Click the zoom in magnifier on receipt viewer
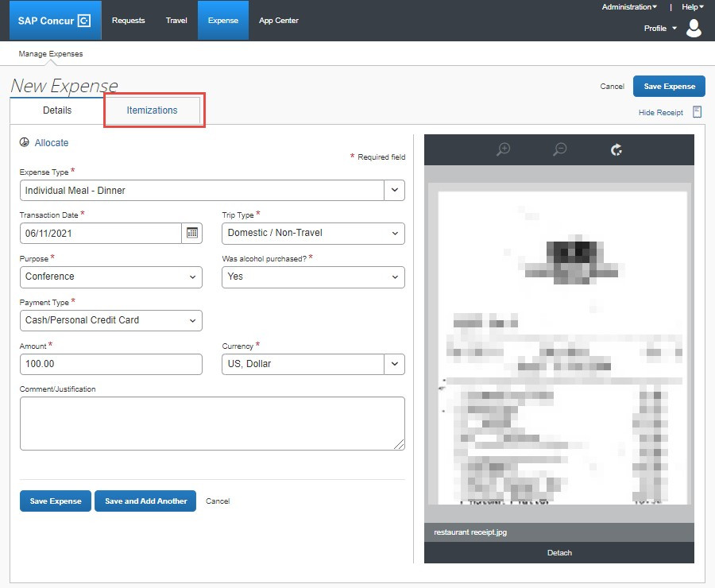The height and width of the screenshot is (588, 715). (x=503, y=149)
